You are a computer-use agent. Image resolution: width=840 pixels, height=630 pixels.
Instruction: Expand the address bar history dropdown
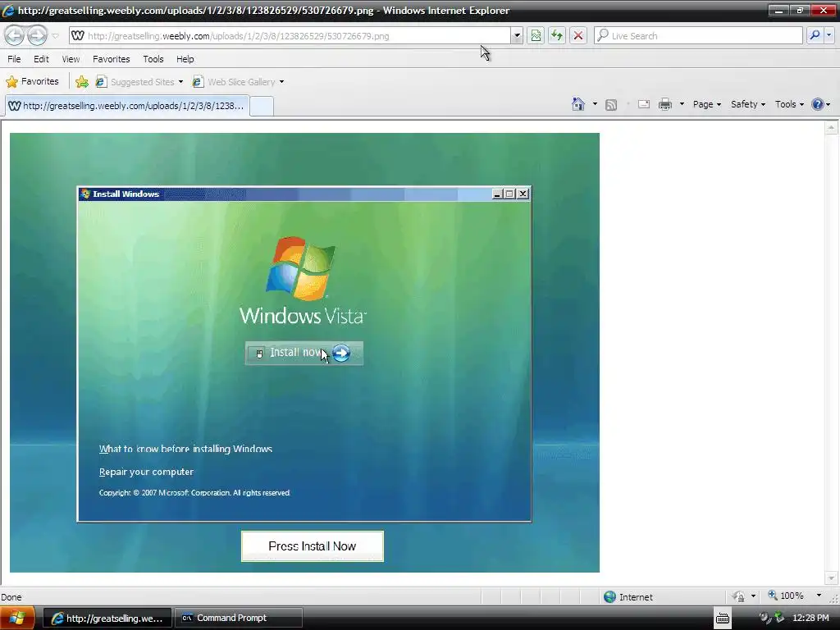pos(517,36)
